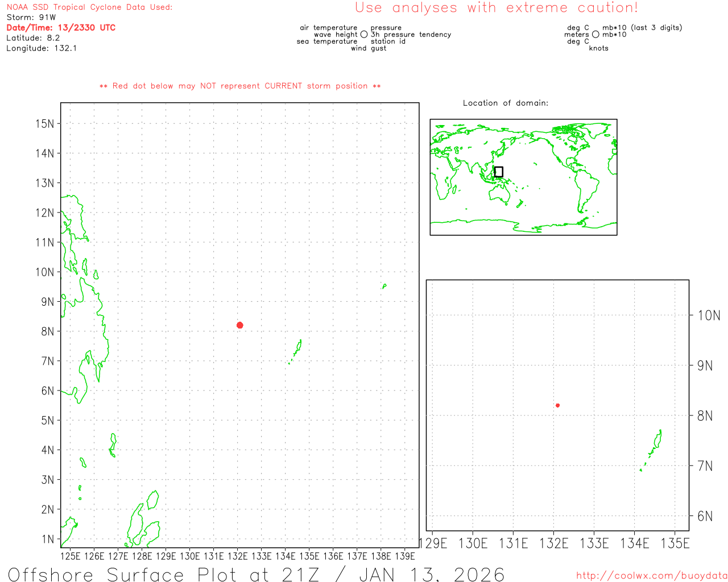Click the station circle in left legend
This screenshot has width=728, height=582.
pyautogui.click(x=364, y=35)
